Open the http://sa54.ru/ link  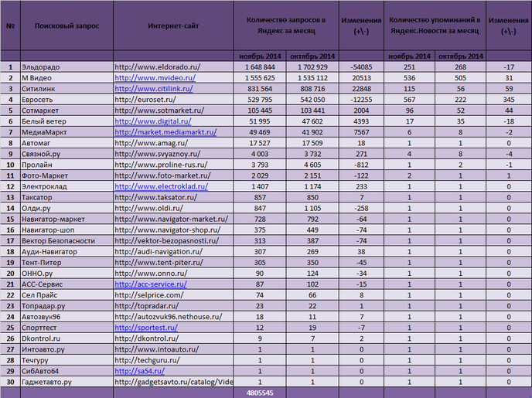[139, 371]
